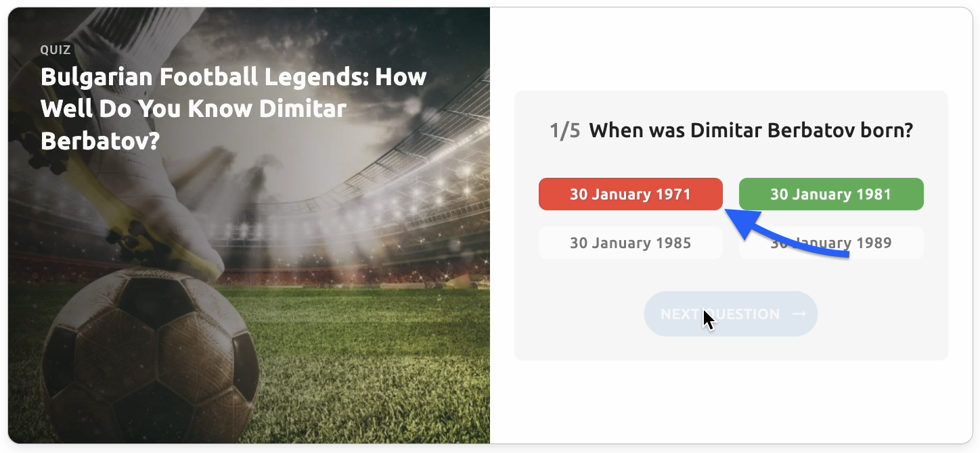This screenshot has width=980, height=453.
Task: Click the right arrow icon in Next Question
Action: (x=799, y=314)
